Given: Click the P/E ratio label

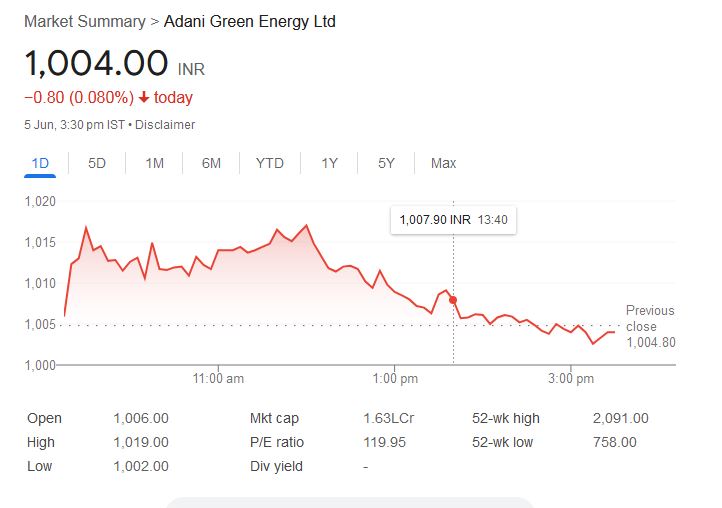Looking at the screenshot, I should tap(277, 442).
